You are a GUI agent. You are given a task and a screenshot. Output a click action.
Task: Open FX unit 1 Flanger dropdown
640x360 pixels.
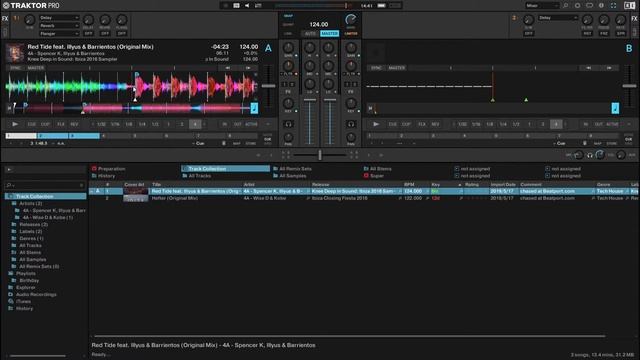tap(59, 33)
